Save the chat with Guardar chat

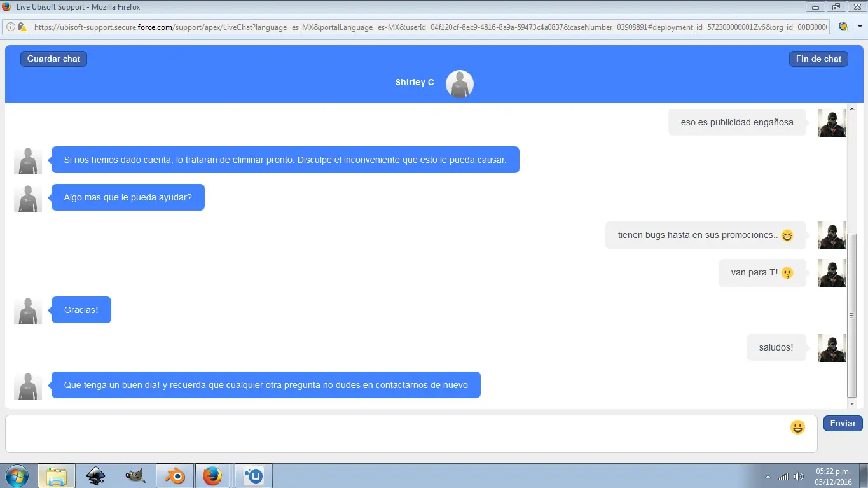[53, 59]
